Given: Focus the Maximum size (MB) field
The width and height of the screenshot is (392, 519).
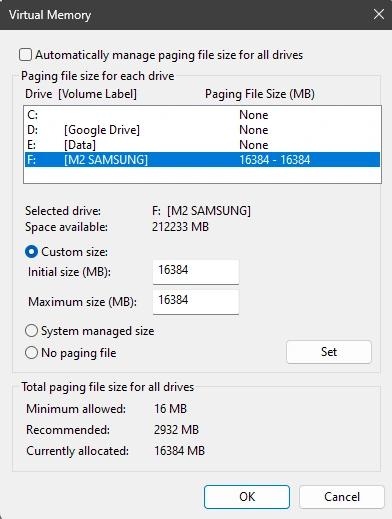Looking at the screenshot, I should (196, 302).
